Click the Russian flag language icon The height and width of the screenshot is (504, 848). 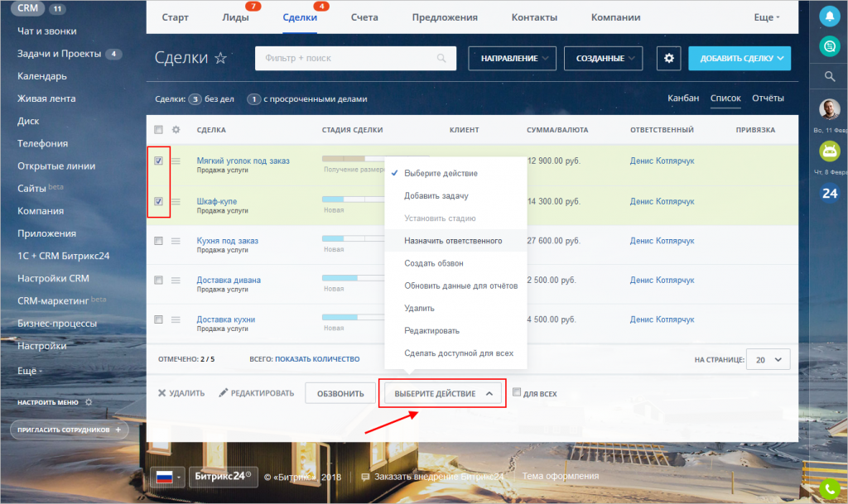(165, 477)
